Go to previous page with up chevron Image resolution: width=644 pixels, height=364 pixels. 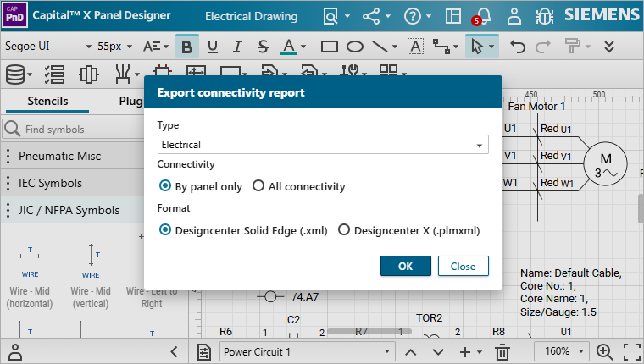click(411, 352)
